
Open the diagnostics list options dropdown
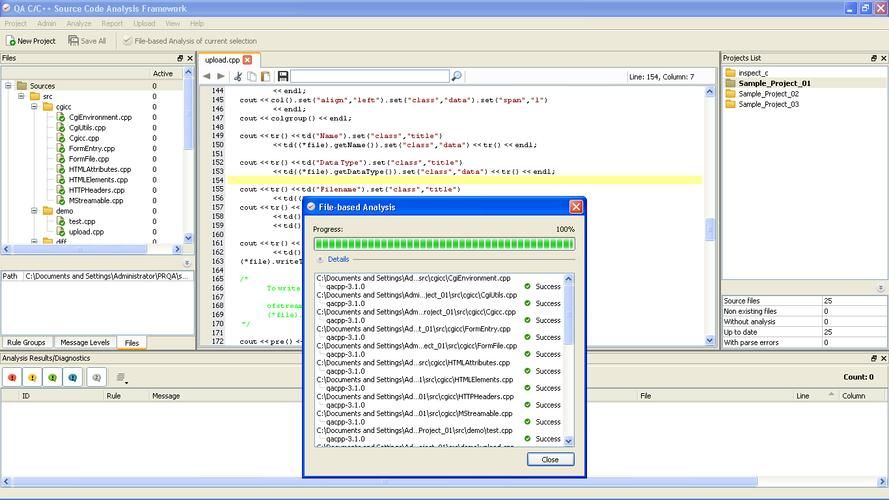pyautogui.click(x=122, y=378)
